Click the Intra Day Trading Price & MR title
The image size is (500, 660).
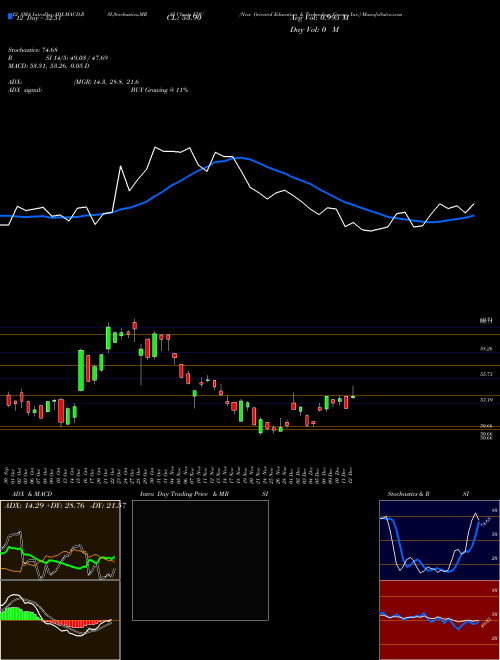(x=184, y=494)
